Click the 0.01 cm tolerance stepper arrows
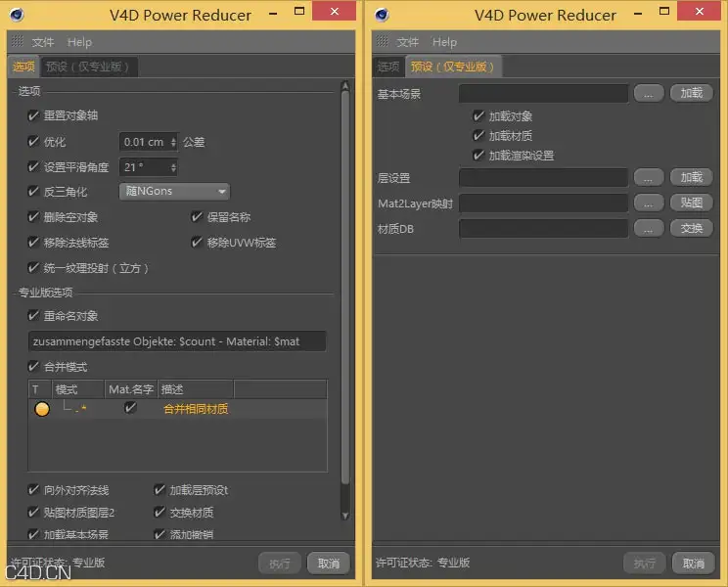Viewport: 728px width, 587px height. 173,142
